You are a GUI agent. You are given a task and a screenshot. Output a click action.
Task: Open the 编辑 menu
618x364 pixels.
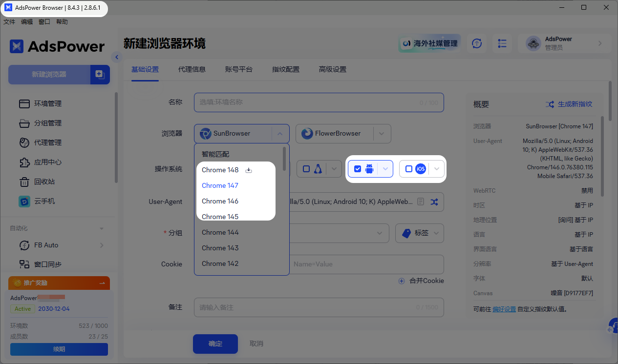pyautogui.click(x=27, y=21)
